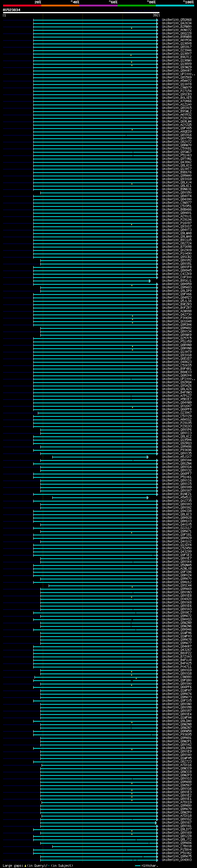
Task: Select the query name AV523834
Action: 11,10
